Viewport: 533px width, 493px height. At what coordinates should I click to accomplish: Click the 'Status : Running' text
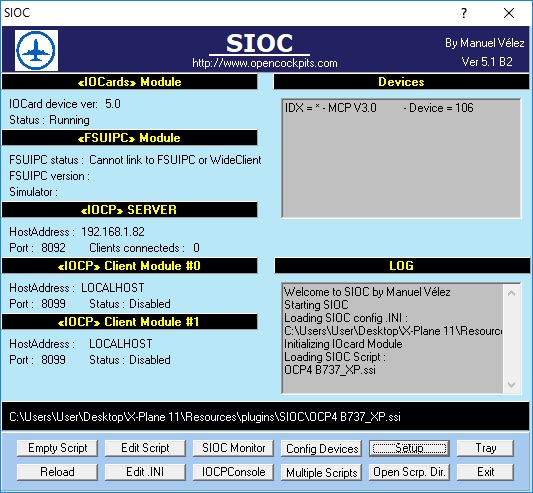(x=49, y=120)
